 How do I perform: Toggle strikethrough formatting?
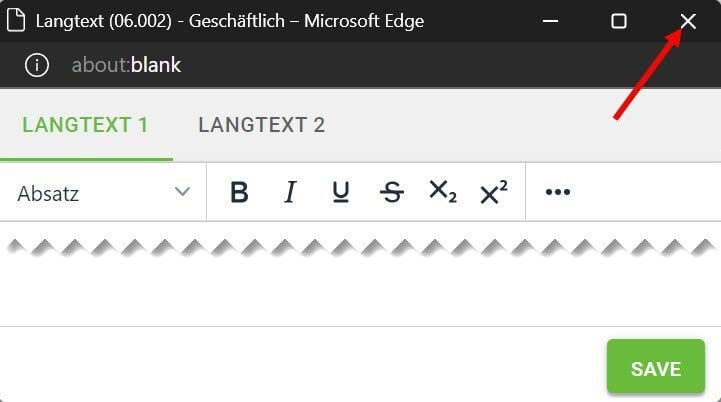point(392,192)
